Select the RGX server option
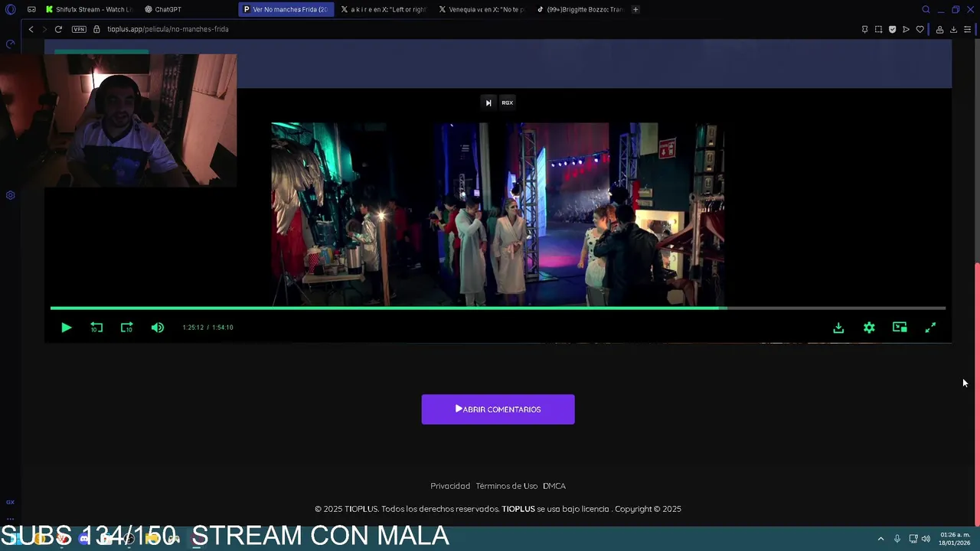This screenshot has width=980, height=551. 507,103
